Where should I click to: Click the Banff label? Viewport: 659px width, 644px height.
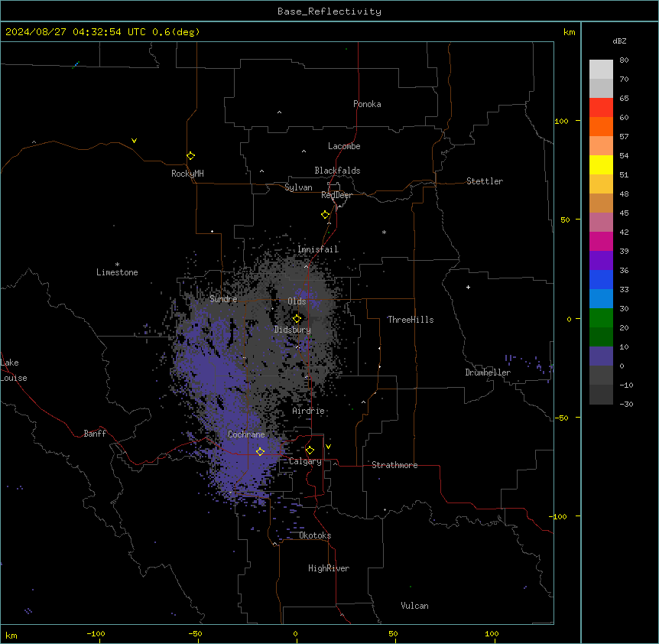pos(95,434)
